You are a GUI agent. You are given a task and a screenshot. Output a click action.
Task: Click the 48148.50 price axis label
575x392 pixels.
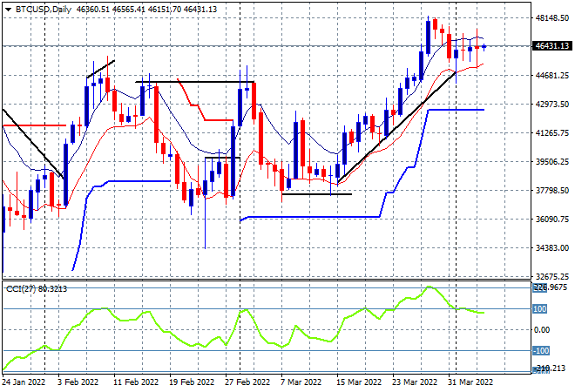(552, 17)
